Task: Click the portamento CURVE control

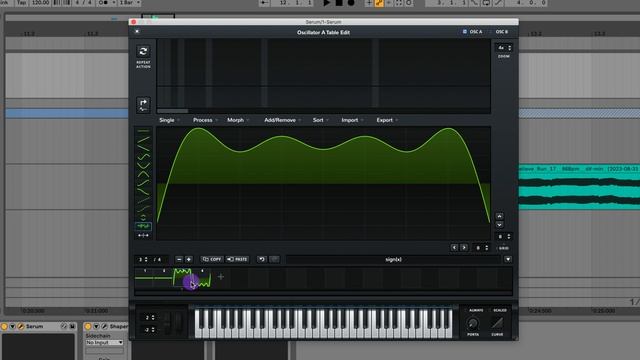Action: pos(497,324)
